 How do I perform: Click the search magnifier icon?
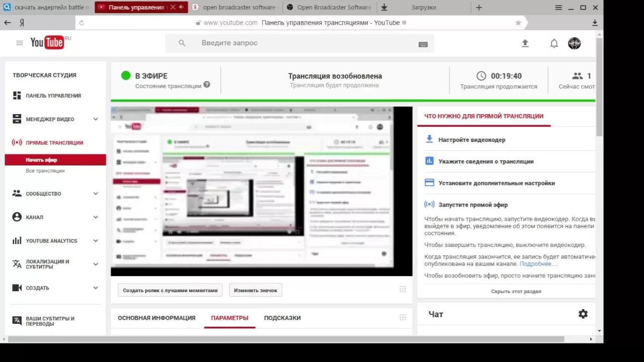[182, 43]
